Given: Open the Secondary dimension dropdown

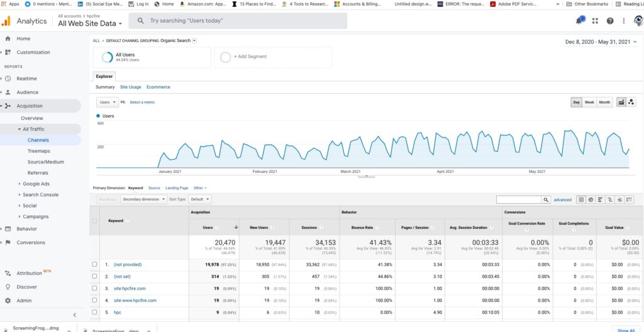Looking at the screenshot, I should 144,199.
